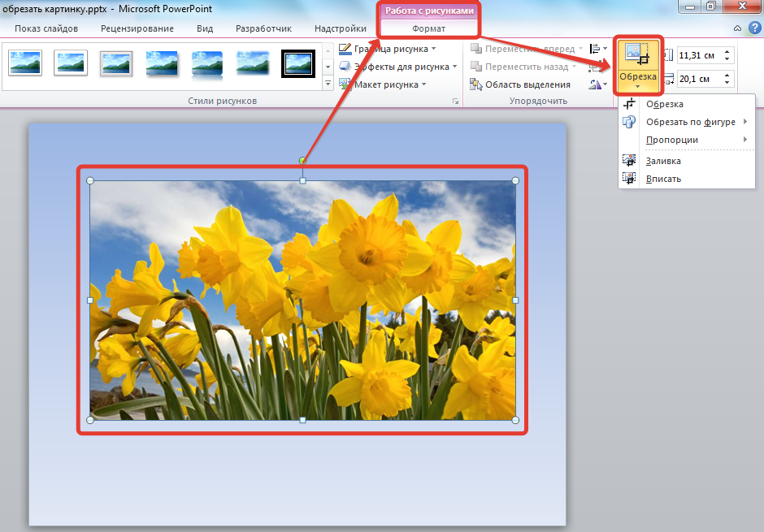
Task: Click the Переместить вперед button
Action: coord(523,50)
